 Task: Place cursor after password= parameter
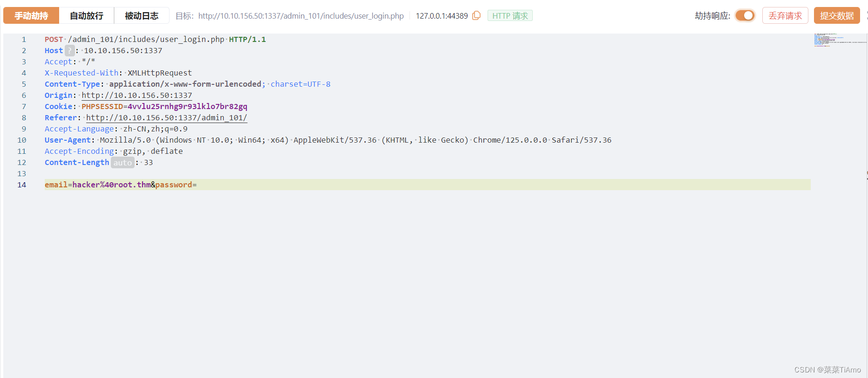coord(197,185)
